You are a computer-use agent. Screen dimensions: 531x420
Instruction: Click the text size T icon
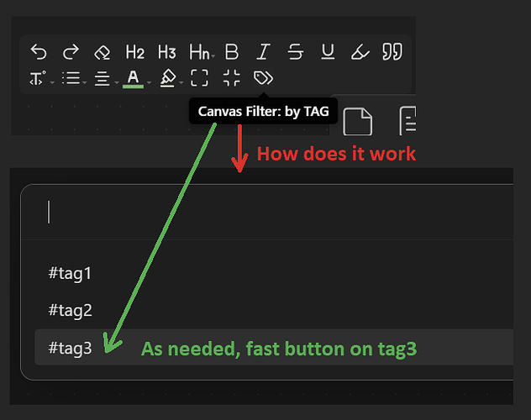[37, 78]
